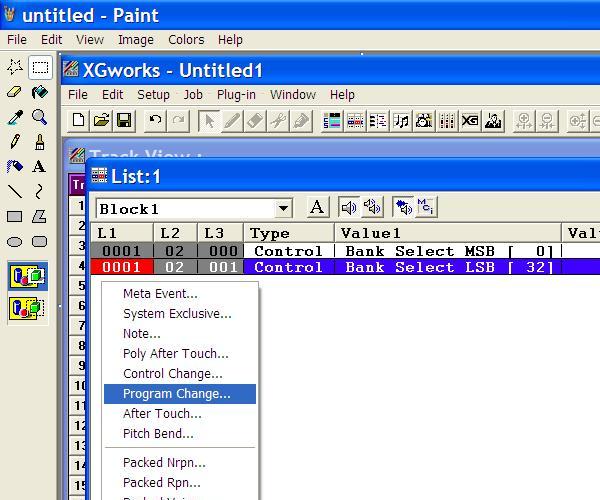Image resolution: width=600 pixels, height=500 pixels.
Task: Click the Type column header
Action: point(289,233)
